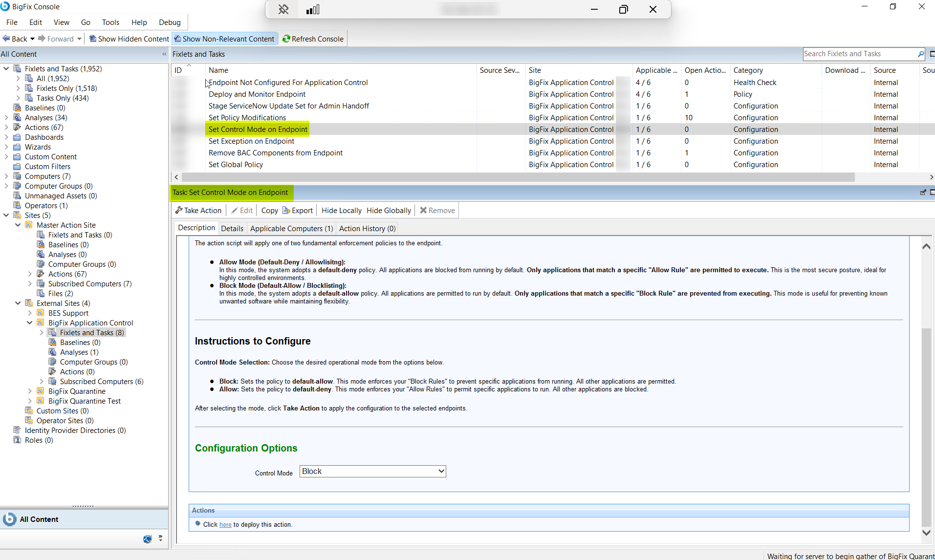This screenshot has height=560, width=935.
Task: Expand the Computers (7) node
Action: point(6,176)
